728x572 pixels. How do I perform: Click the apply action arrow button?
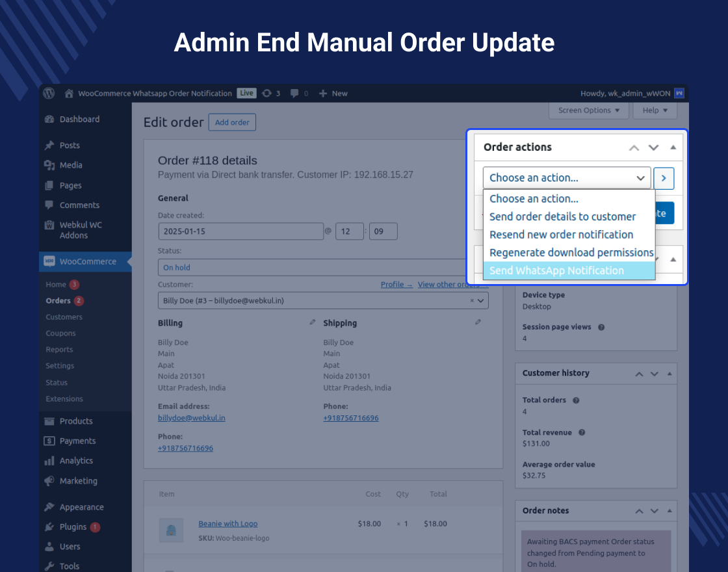tap(664, 178)
